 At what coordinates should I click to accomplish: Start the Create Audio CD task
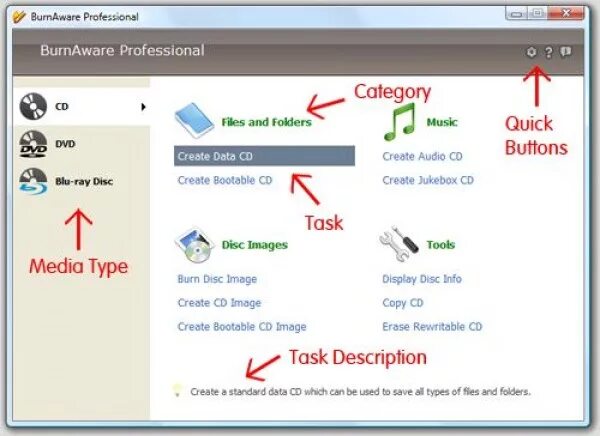click(x=422, y=156)
